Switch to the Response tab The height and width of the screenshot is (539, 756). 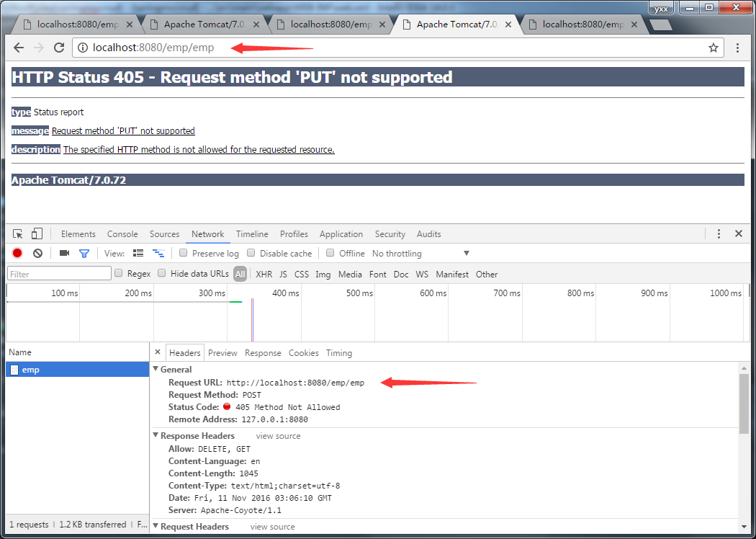point(263,353)
